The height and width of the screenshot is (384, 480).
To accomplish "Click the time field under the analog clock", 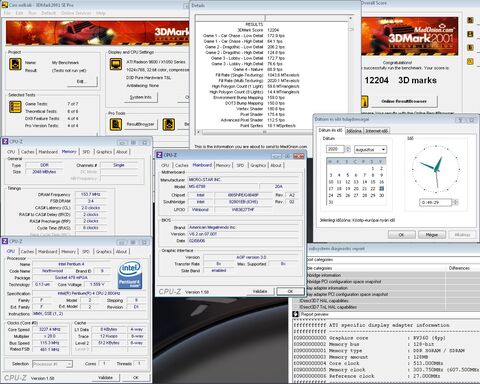I will (435, 202).
